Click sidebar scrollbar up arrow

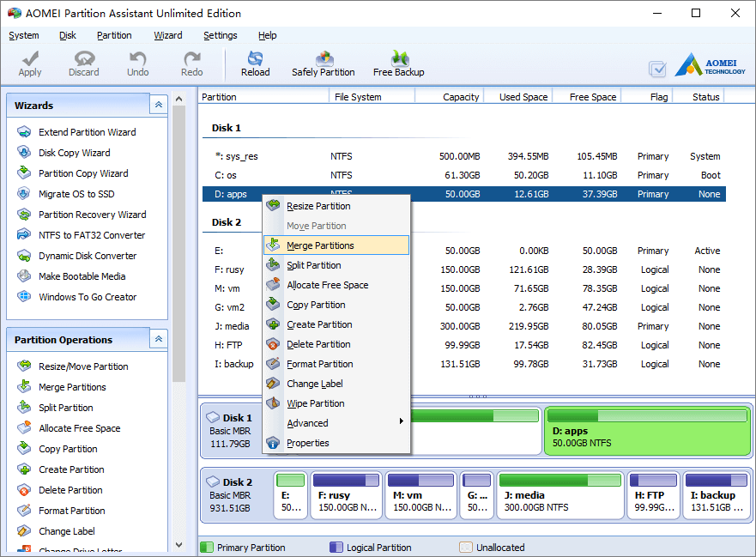tap(178, 100)
